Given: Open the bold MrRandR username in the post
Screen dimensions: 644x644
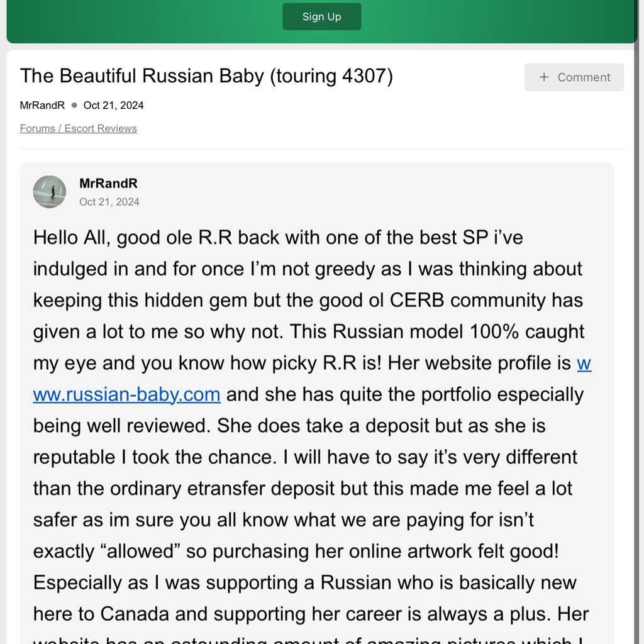Looking at the screenshot, I should pos(108,183).
